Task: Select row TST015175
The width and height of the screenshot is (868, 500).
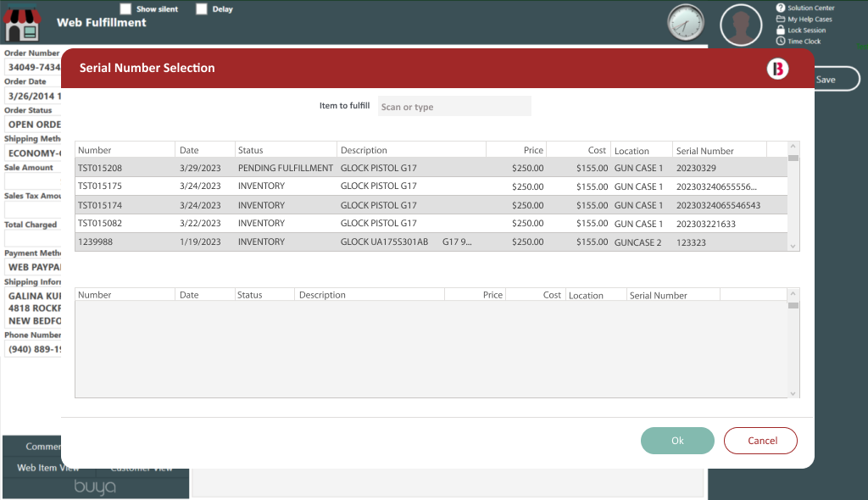Action: click(431, 186)
